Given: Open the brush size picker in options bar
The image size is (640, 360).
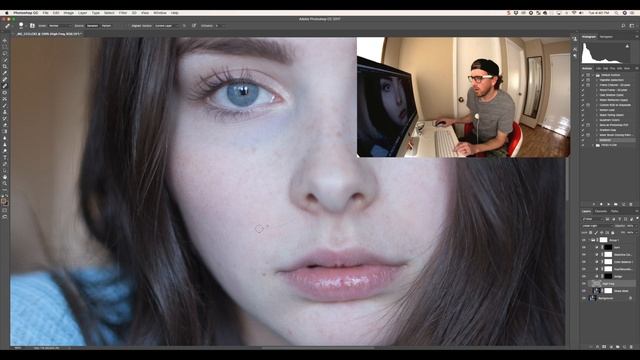Looking at the screenshot, I should (22, 26).
